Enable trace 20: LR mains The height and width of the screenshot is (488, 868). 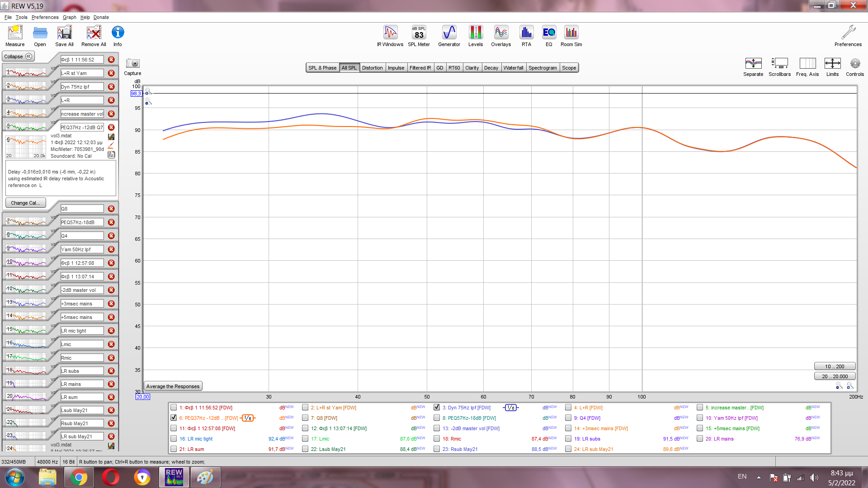pyautogui.click(x=700, y=439)
